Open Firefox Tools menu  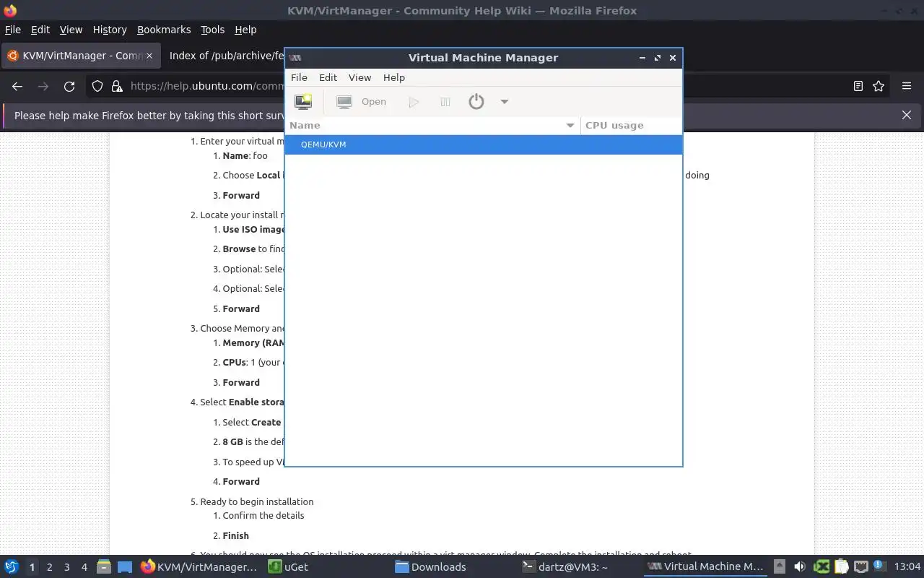(x=212, y=30)
